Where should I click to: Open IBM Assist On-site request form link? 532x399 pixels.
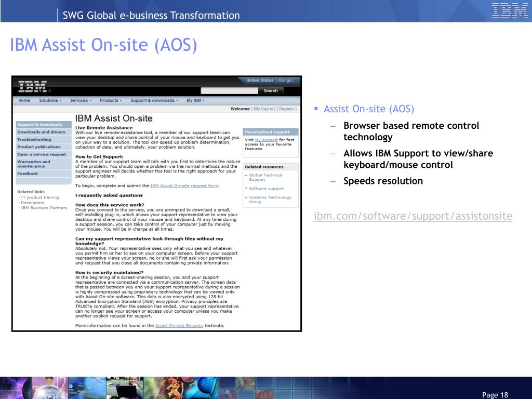click(x=184, y=185)
